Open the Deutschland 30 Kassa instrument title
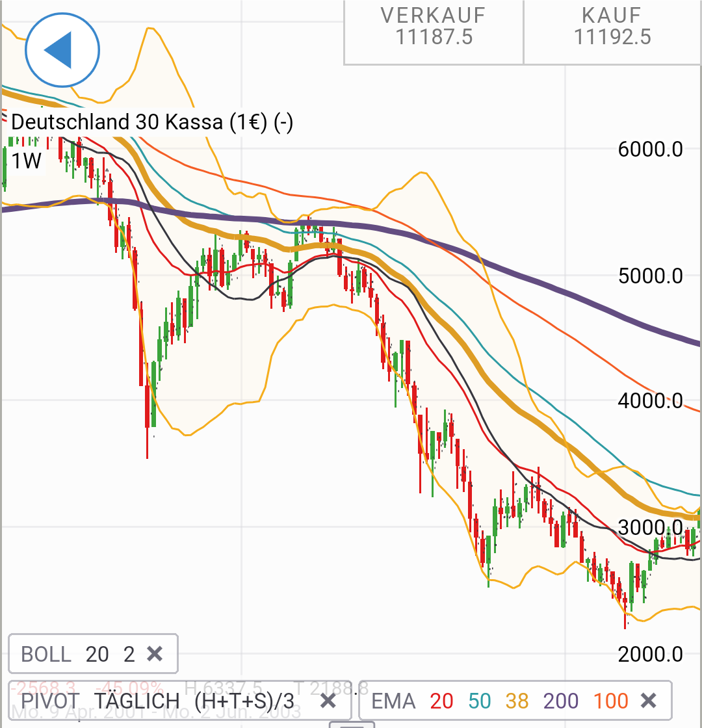 tap(152, 122)
